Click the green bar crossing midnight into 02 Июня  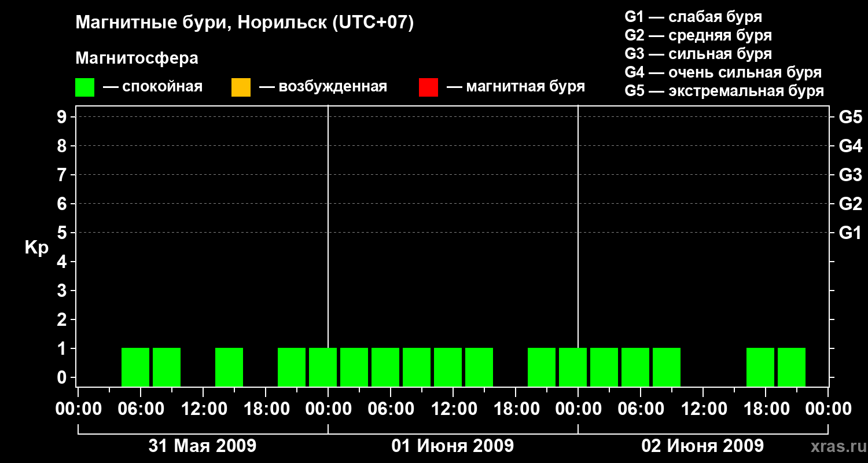tap(573, 367)
